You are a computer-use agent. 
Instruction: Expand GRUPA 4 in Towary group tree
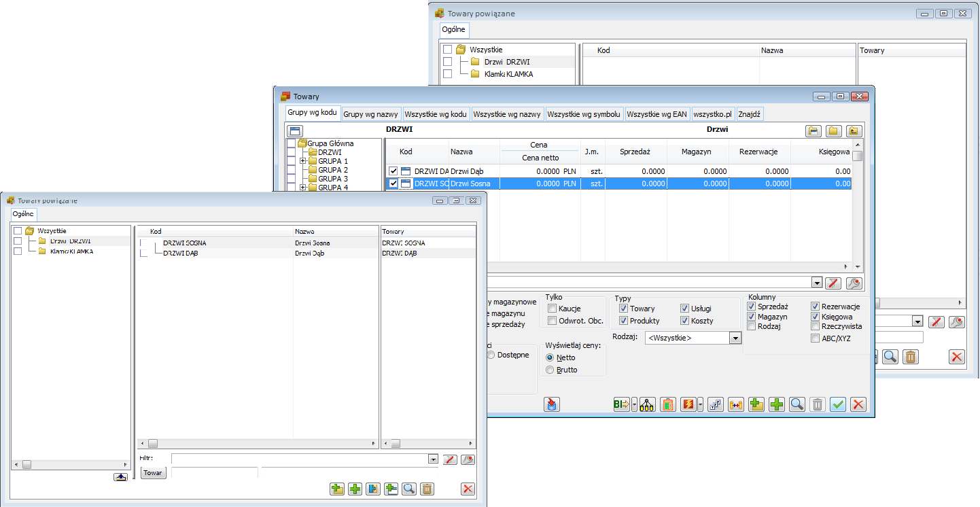[302, 187]
